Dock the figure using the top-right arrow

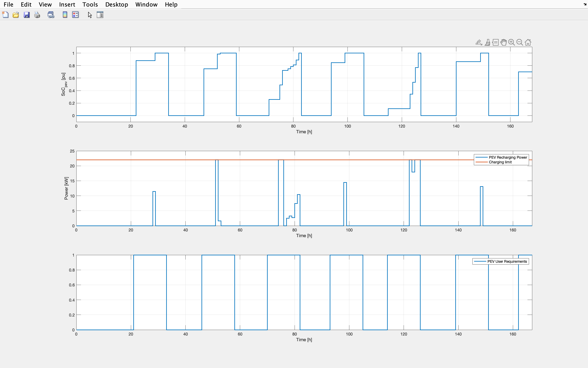585,4
